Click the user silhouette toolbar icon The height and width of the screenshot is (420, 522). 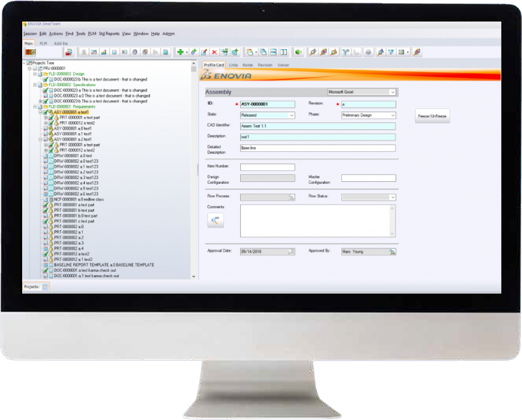tap(84, 52)
